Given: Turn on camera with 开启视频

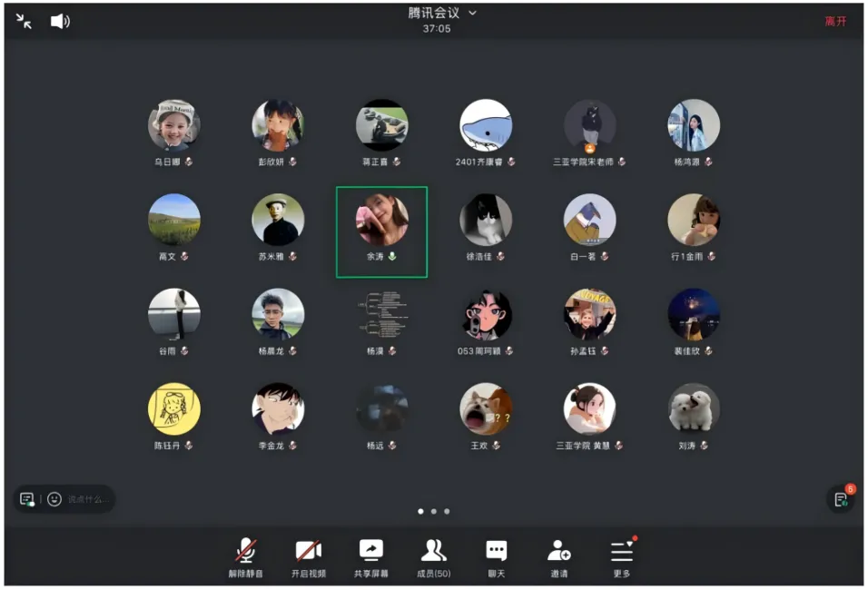Looking at the screenshot, I should pyautogui.click(x=308, y=551).
